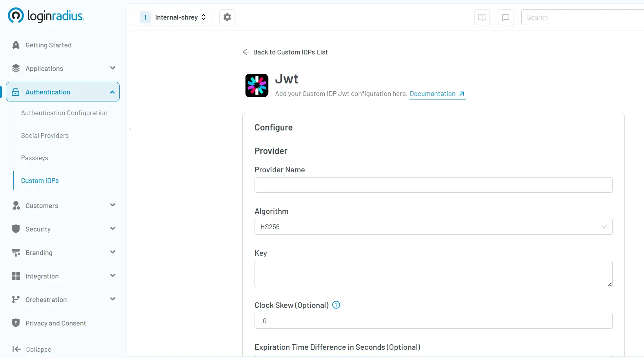Open settings via the gear icon

coord(227,17)
